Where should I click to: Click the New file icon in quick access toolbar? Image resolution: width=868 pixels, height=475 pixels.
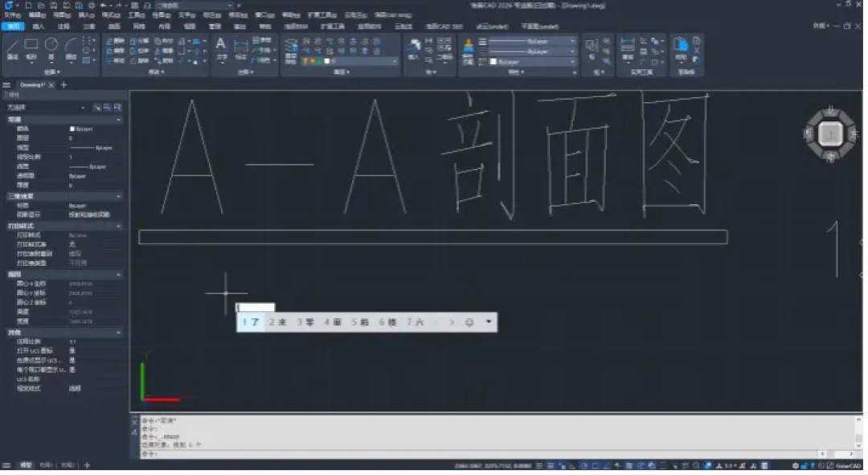28,5
